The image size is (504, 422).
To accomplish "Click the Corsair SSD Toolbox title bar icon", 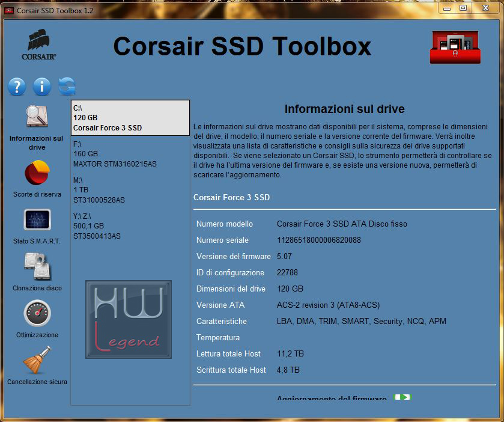I will (x=8, y=11).
